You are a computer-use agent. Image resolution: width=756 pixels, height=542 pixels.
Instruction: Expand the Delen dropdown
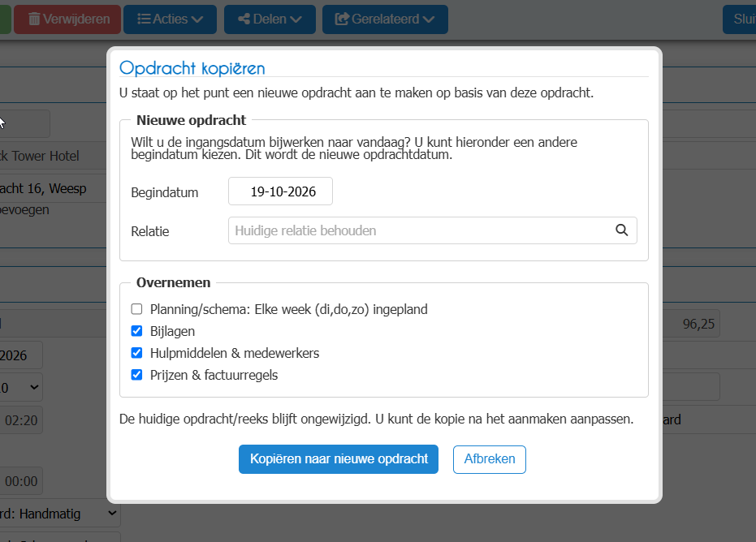(x=270, y=19)
